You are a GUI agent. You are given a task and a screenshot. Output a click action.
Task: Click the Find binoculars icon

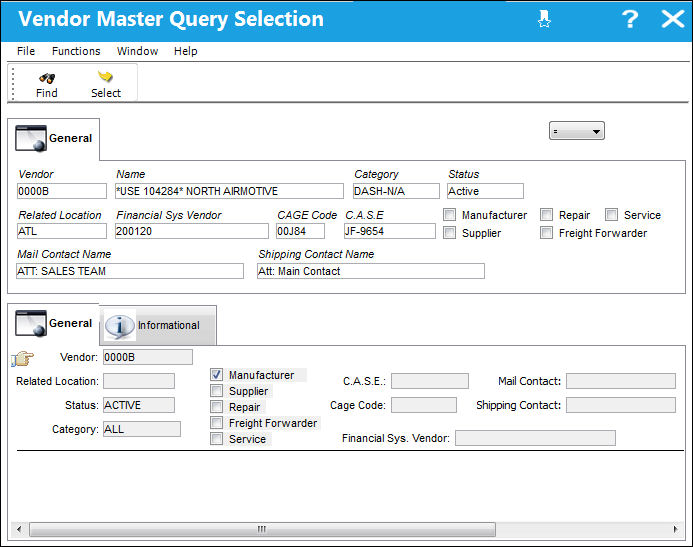coord(47,78)
